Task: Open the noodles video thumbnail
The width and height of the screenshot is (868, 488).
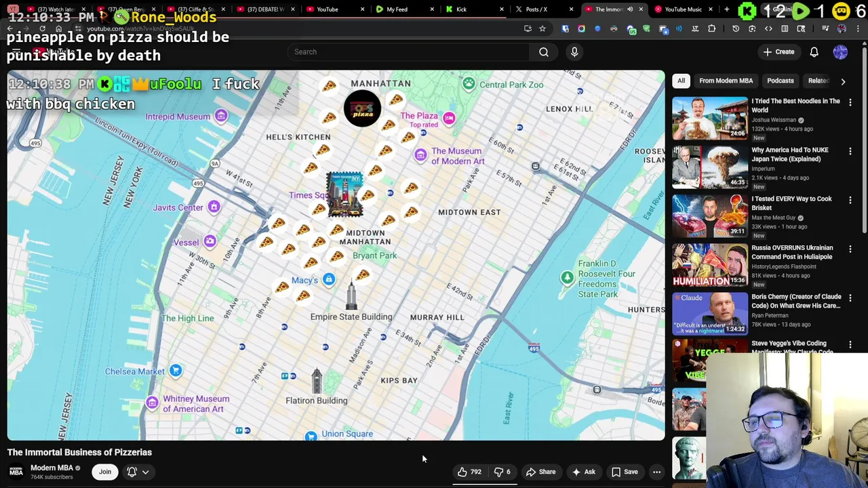Action: pyautogui.click(x=710, y=119)
